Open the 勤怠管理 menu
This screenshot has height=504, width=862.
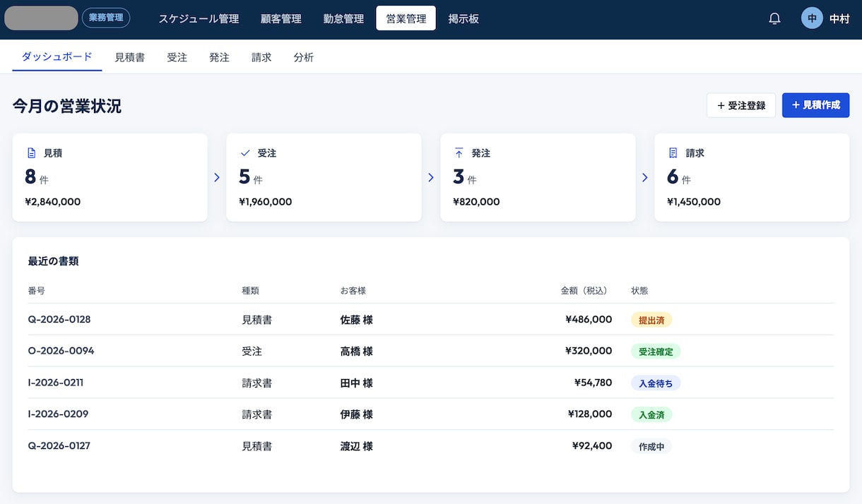(x=343, y=19)
